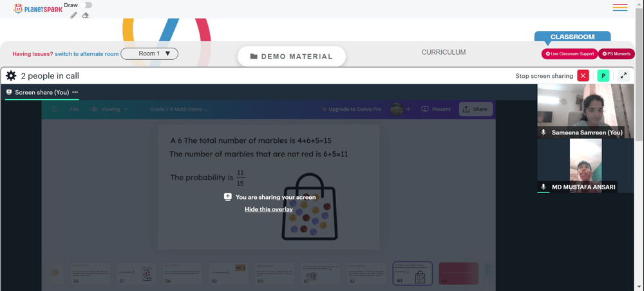Open the screen share three-dots options
The width and height of the screenshot is (644, 291).
(x=75, y=92)
